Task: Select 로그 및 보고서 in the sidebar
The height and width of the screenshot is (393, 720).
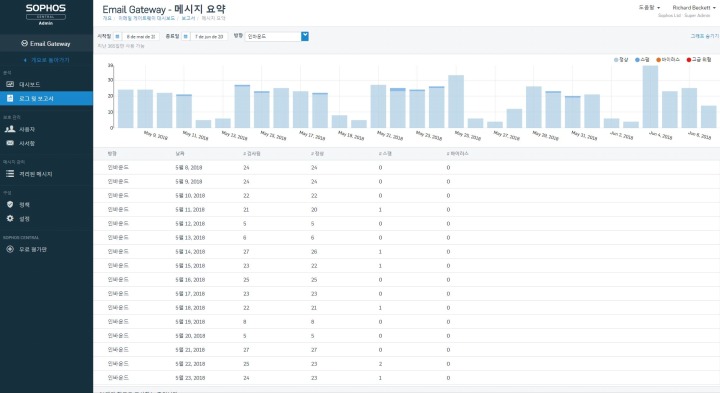Action: pyautogui.click(x=36, y=99)
